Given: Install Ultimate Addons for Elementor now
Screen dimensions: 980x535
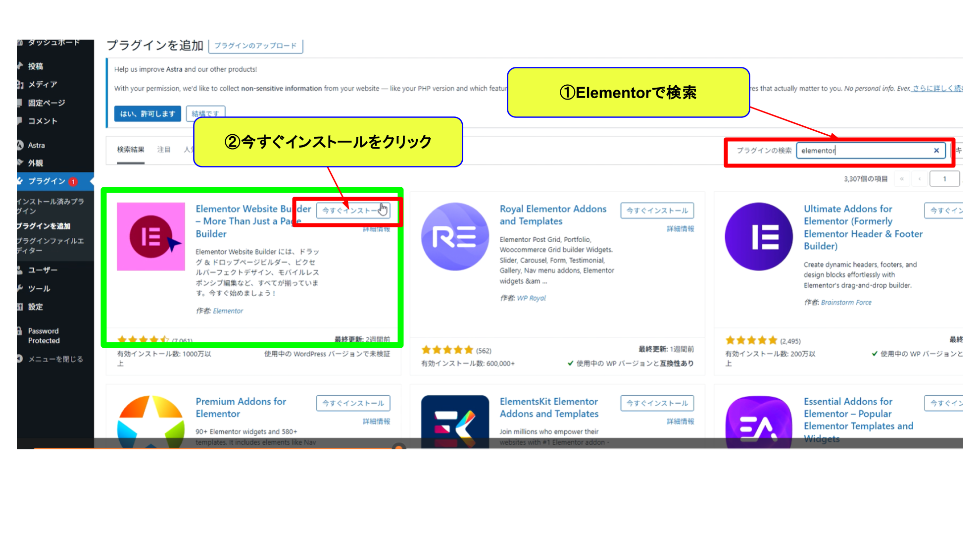Looking at the screenshot, I should [x=944, y=211].
